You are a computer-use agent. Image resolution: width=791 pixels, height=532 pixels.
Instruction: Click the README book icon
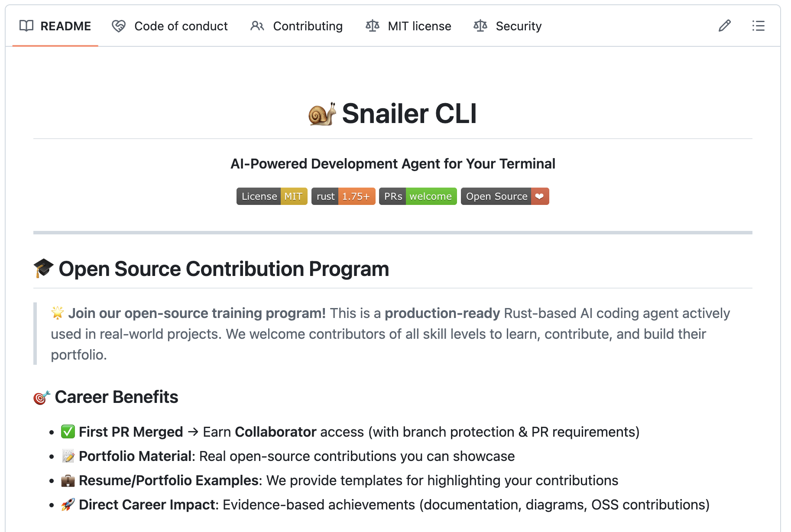pyautogui.click(x=26, y=26)
